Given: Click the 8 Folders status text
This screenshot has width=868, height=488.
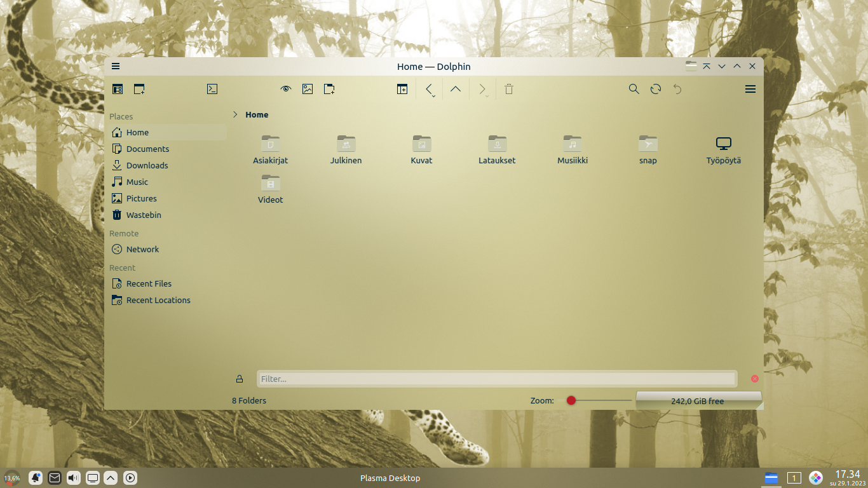Looking at the screenshot, I should coord(249,400).
